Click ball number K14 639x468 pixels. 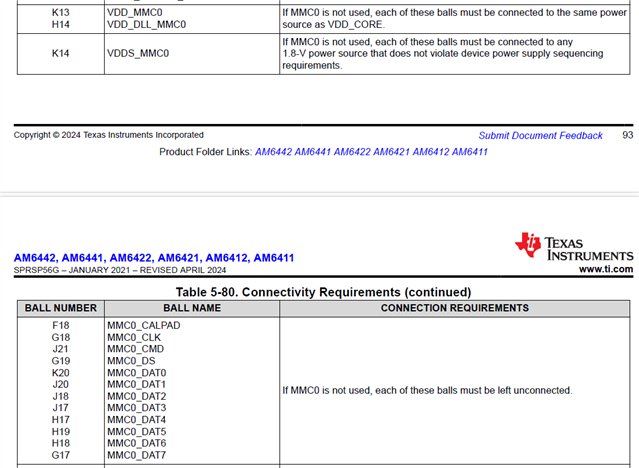tap(61, 53)
